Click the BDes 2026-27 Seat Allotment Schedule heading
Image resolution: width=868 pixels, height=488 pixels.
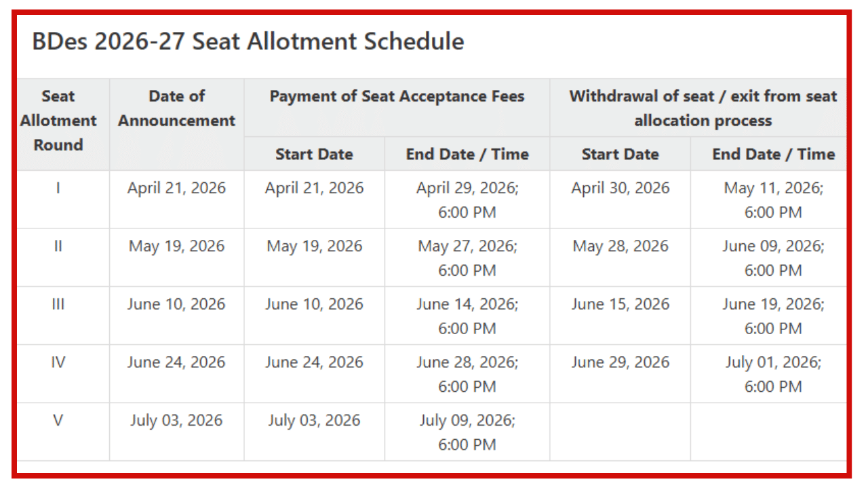(248, 42)
